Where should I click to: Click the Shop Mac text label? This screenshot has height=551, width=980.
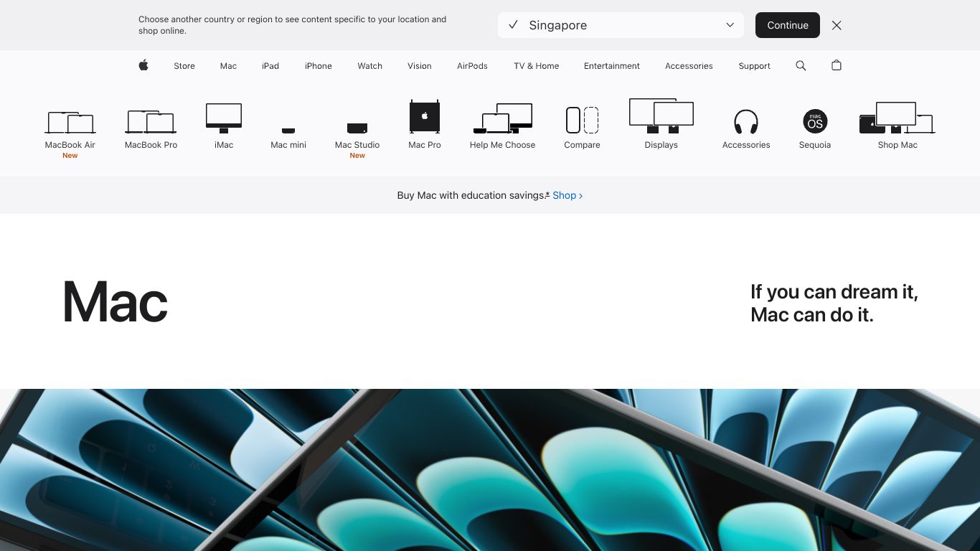897,145
